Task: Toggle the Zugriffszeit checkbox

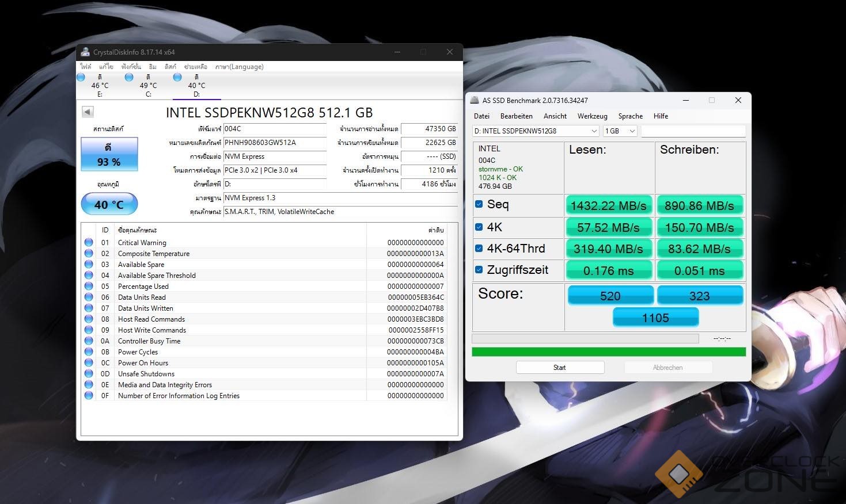Action: coord(479,269)
